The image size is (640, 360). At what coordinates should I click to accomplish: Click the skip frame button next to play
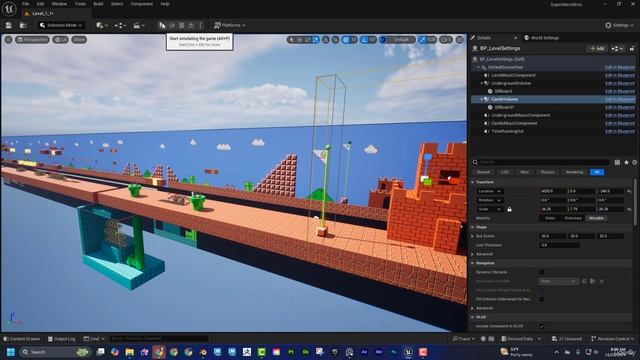click(172, 25)
